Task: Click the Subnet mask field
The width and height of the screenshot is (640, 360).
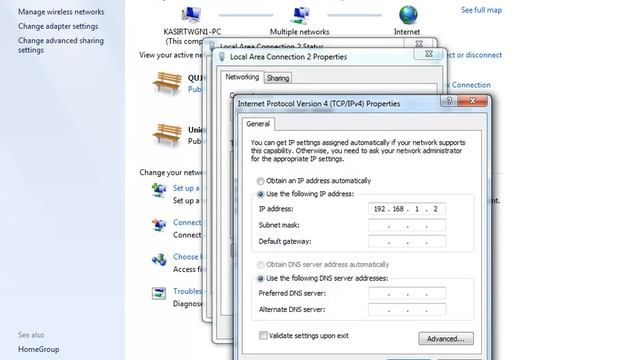Action: (x=407, y=225)
